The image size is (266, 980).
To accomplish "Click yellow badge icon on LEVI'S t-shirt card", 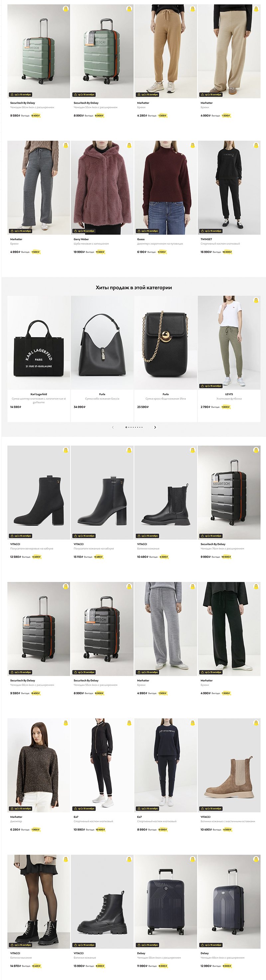I will click(x=256, y=300).
